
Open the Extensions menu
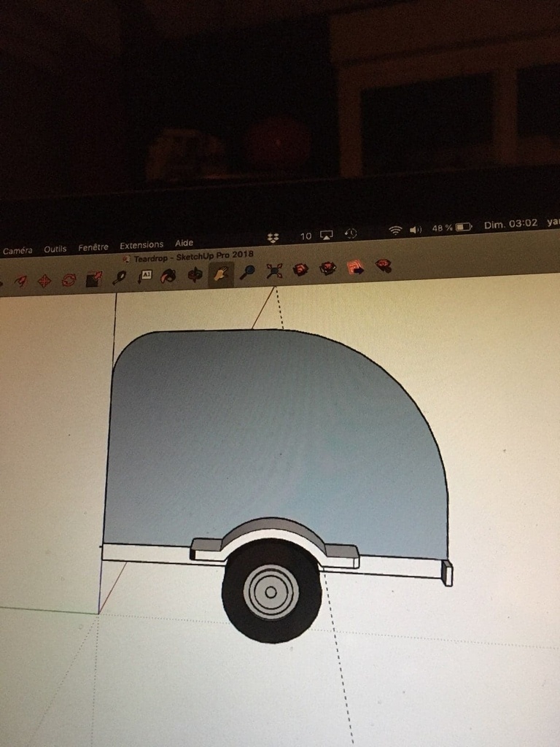(141, 245)
